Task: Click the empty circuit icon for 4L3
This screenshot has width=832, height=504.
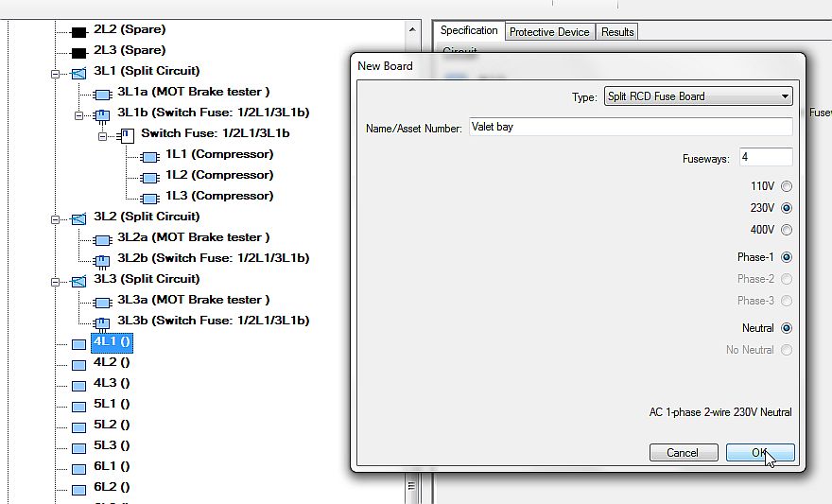Action: tap(78, 386)
